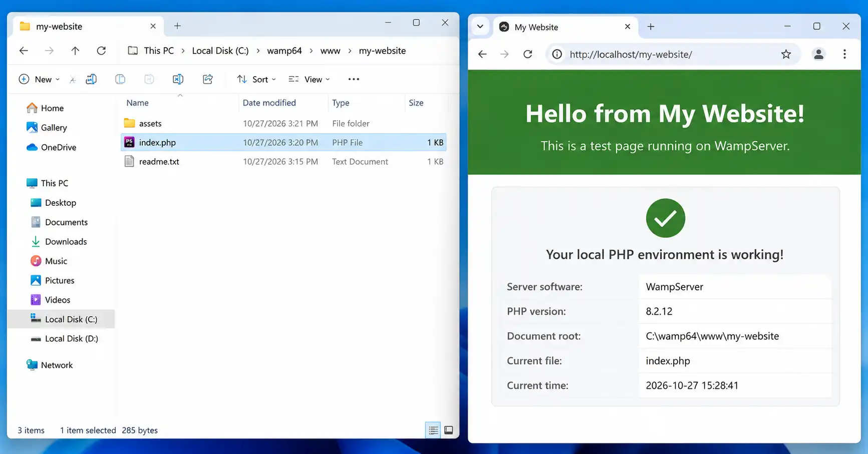The image size is (868, 454).
Task: Close the my-website Explorer tab
Action: [x=153, y=26]
